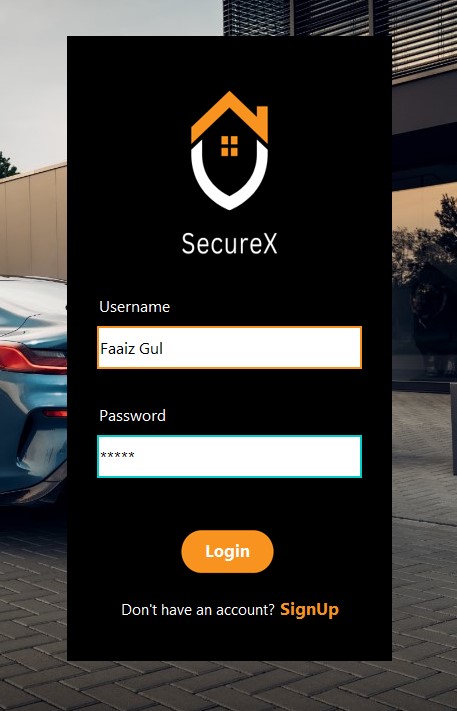Click the brick pavement below the login panel

tap(227, 686)
